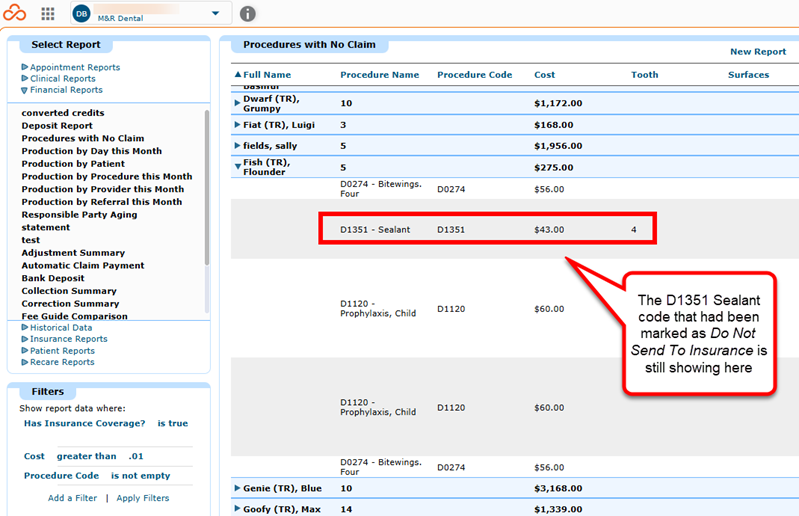Click the information circle icon
799x516 pixels.
[248, 14]
